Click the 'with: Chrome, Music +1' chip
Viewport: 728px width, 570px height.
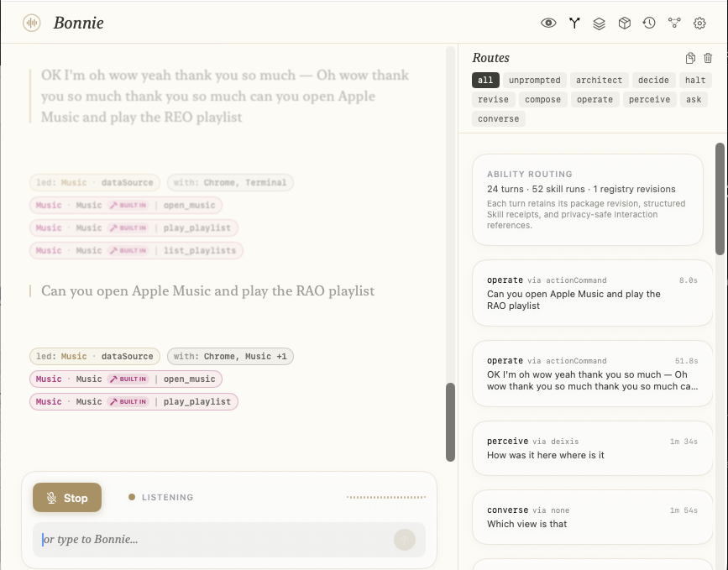230,357
